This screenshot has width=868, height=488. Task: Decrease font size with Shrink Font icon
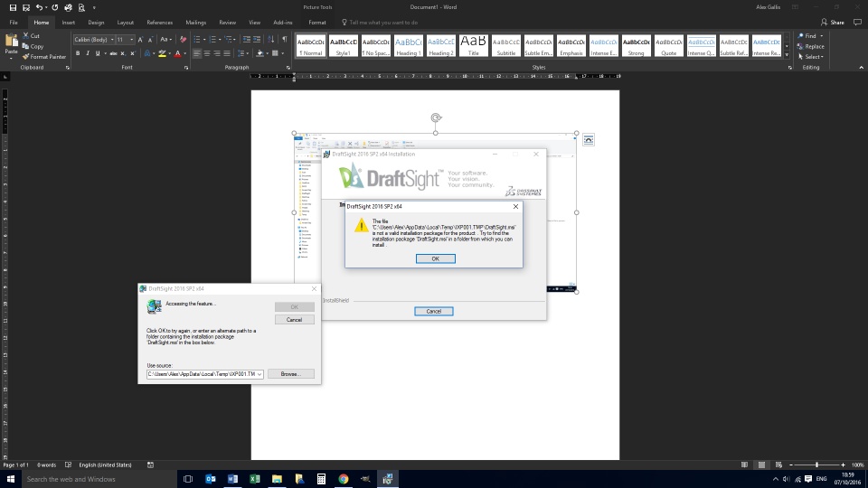(150, 39)
